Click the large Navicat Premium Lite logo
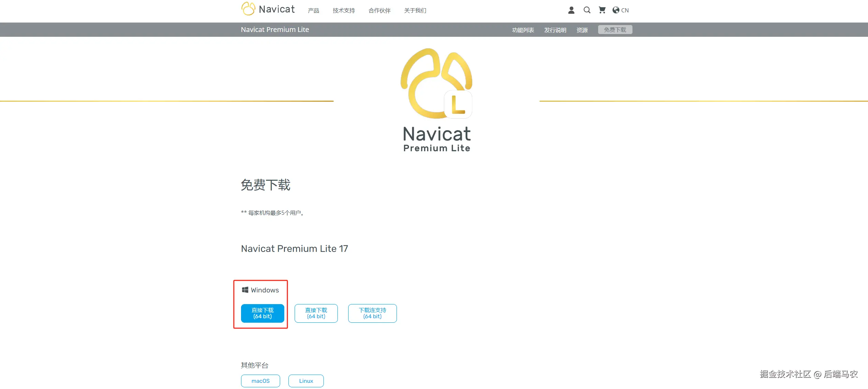This screenshot has height=389, width=868. (x=436, y=100)
